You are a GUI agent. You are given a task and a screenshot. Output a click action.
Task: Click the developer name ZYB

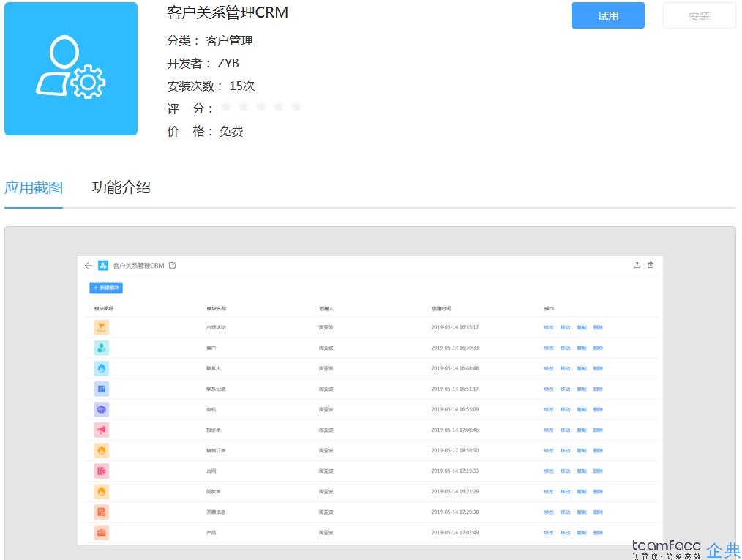[228, 63]
